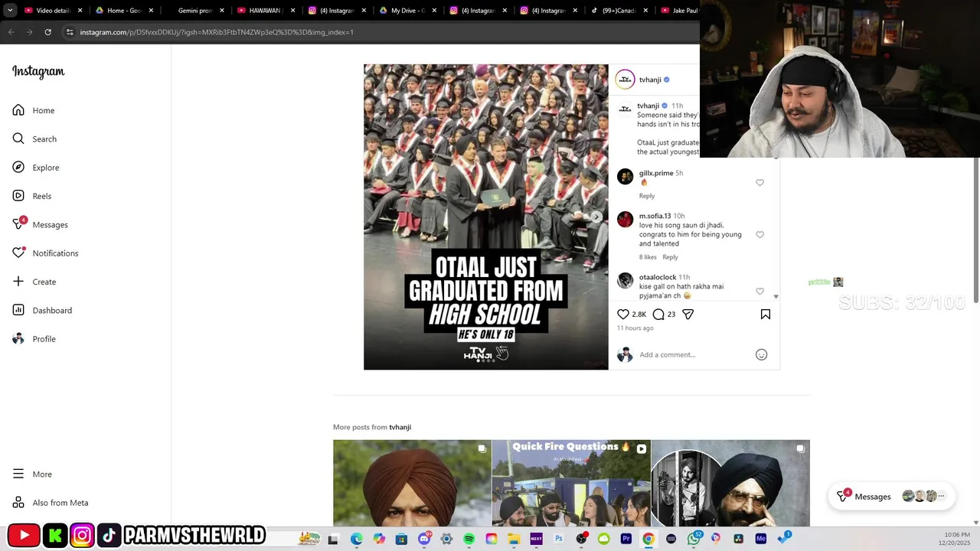Viewport: 980px width, 551px height.
Task: Save the post with the bookmark icon
Action: coord(765,314)
